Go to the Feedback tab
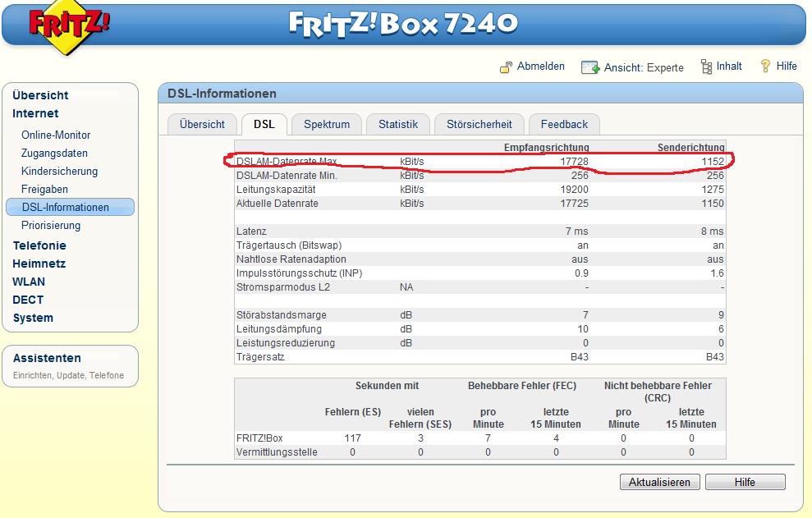 564,124
